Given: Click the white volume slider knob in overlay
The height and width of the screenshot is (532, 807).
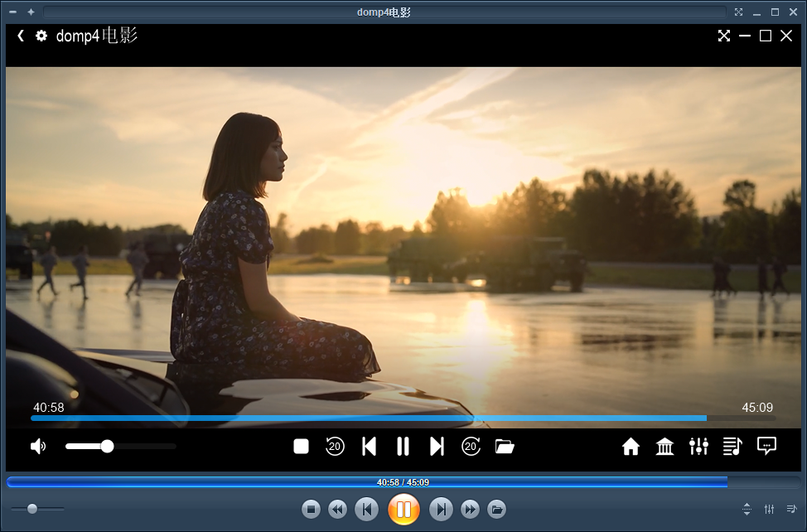Looking at the screenshot, I should click(107, 447).
